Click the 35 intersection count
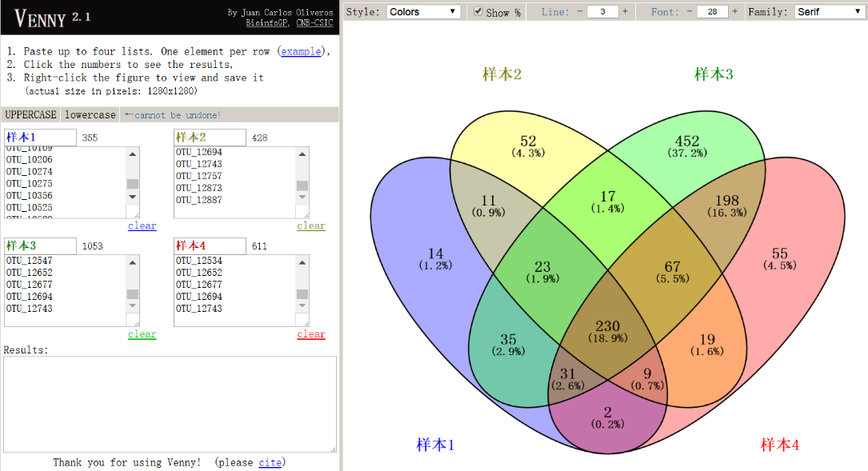The image size is (868, 471). coord(508,339)
